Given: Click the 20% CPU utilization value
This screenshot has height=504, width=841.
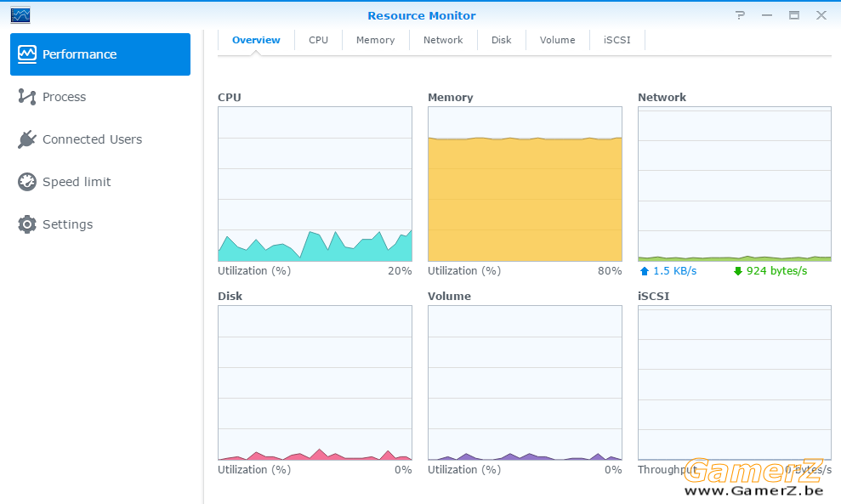Looking at the screenshot, I should pyautogui.click(x=401, y=271).
